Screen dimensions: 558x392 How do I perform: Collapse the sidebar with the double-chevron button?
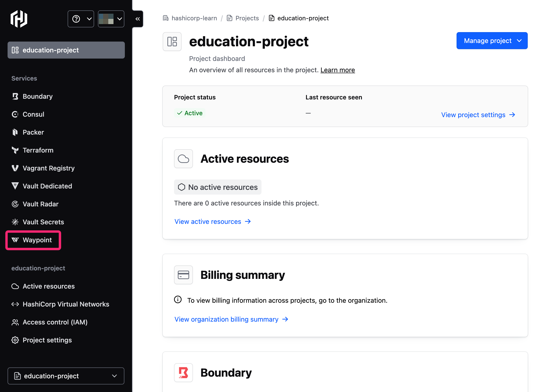coord(138,19)
